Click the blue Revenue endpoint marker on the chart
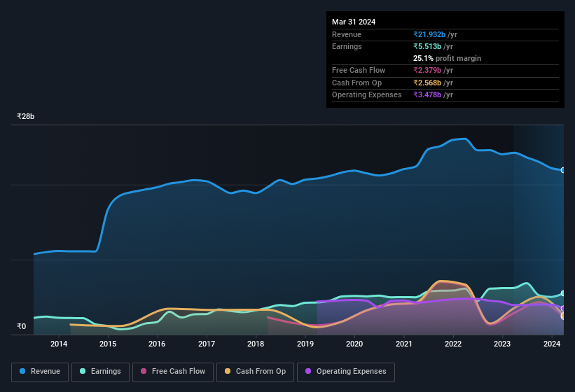575x392 pixels. click(x=563, y=170)
